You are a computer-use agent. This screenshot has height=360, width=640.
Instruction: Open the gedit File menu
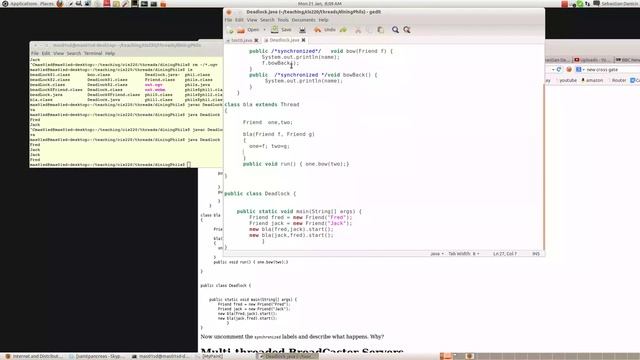228,20
